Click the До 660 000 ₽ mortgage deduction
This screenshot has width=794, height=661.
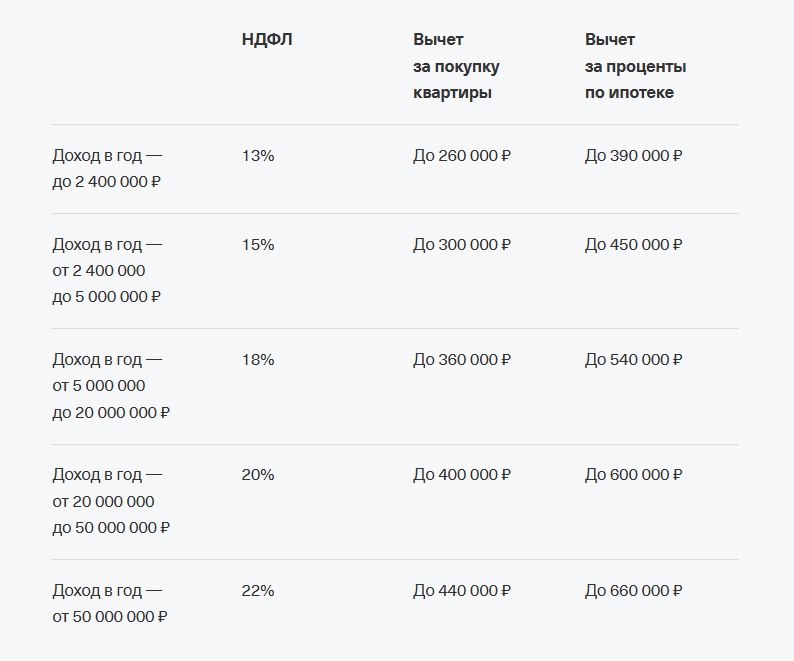tap(633, 591)
